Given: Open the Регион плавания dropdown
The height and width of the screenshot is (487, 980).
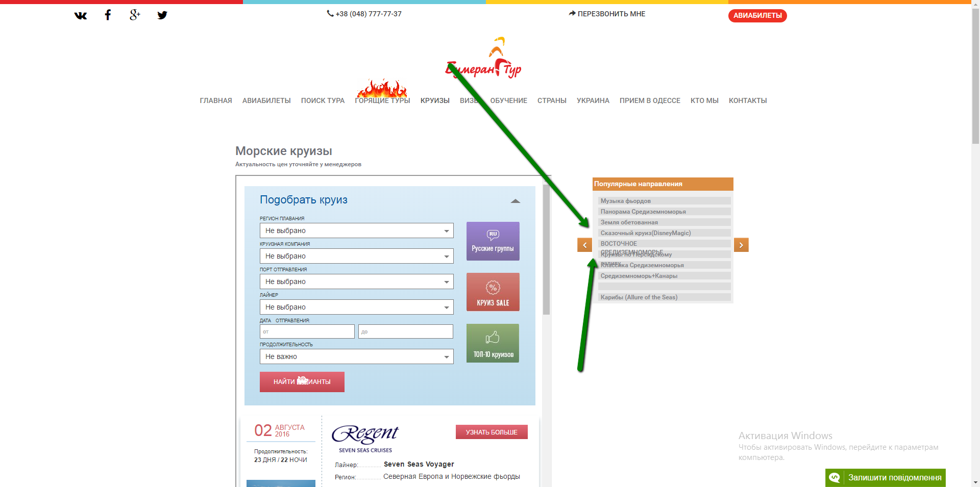Looking at the screenshot, I should (356, 230).
